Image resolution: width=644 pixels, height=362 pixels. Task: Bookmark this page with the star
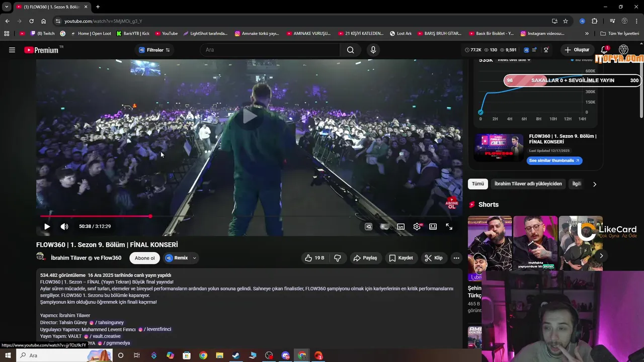[x=566, y=21]
